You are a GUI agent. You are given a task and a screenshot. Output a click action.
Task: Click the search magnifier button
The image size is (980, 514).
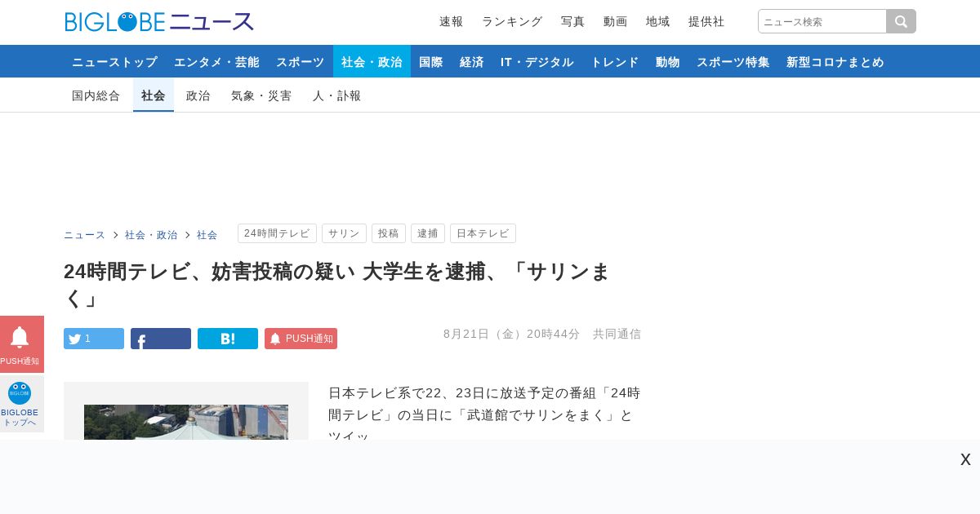pos(901,21)
